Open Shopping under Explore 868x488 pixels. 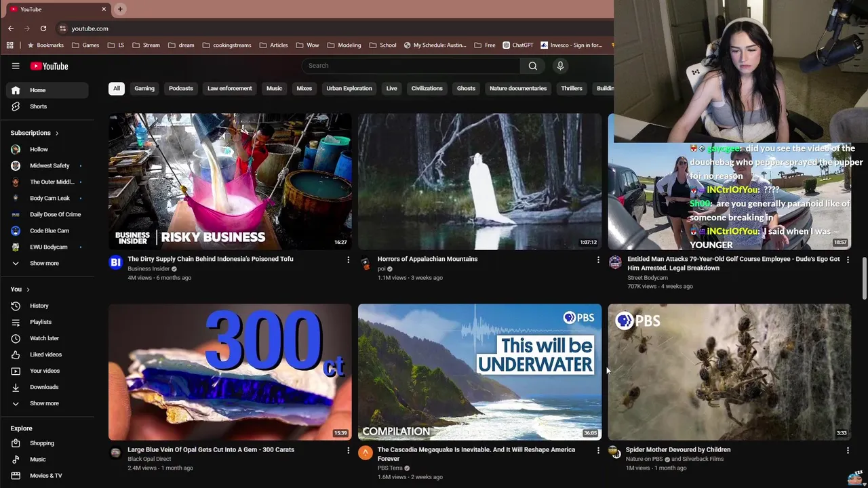(x=47, y=443)
